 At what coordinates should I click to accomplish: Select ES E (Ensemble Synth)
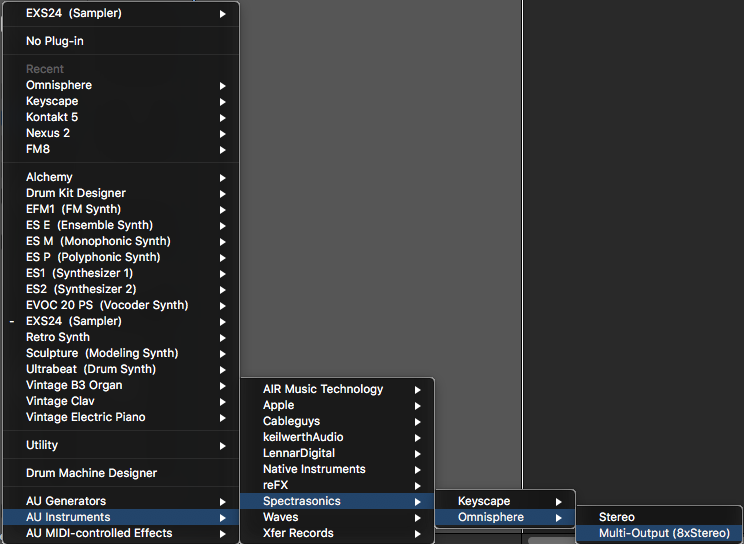(121, 225)
